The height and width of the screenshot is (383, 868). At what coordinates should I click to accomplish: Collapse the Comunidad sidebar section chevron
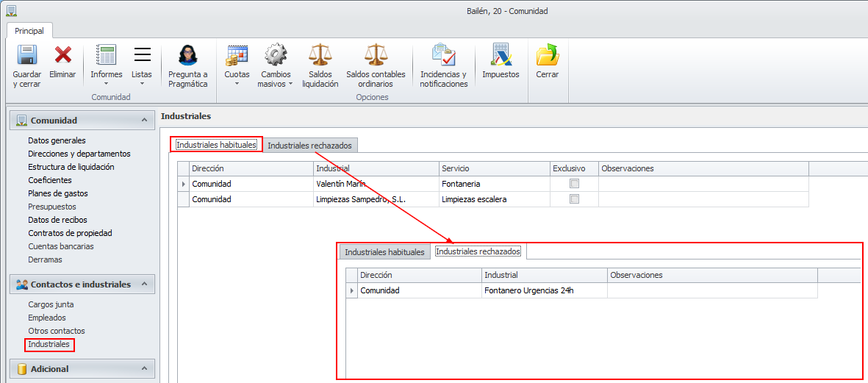[x=144, y=120]
